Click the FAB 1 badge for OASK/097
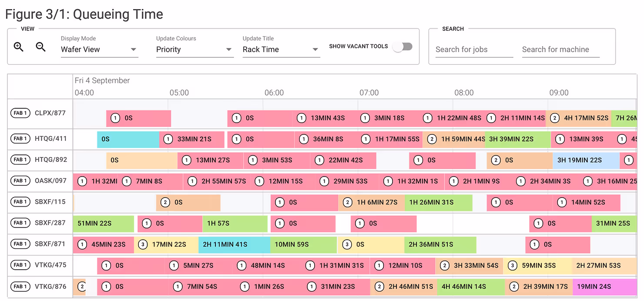The image size is (644, 301). tap(20, 181)
